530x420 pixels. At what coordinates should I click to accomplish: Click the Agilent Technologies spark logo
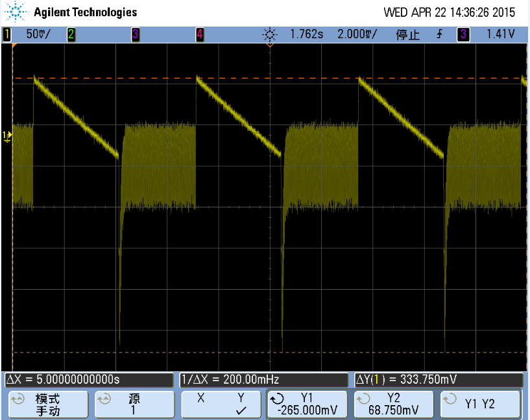pyautogui.click(x=15, y=12)
